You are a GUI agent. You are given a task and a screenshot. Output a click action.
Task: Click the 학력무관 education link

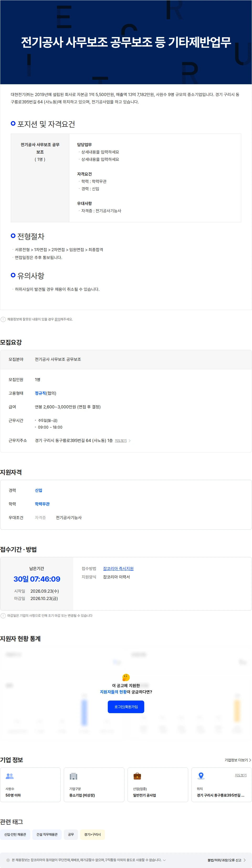(x=42, y=504)
